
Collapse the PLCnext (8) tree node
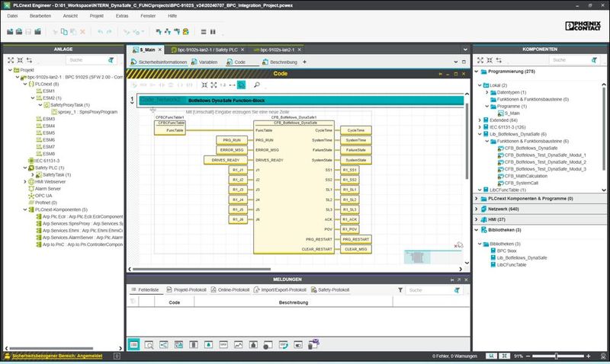pyautogui.click(x=24, y=84)
